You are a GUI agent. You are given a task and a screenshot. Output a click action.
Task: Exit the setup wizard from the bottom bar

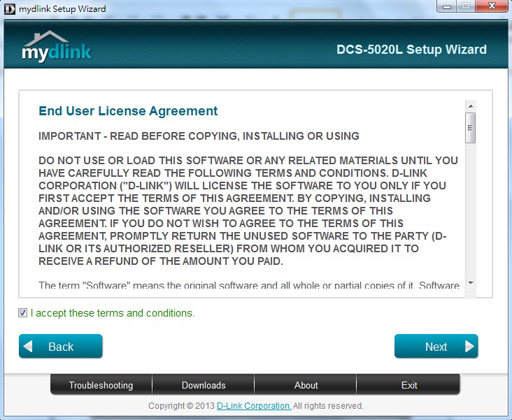click(408, 385)
